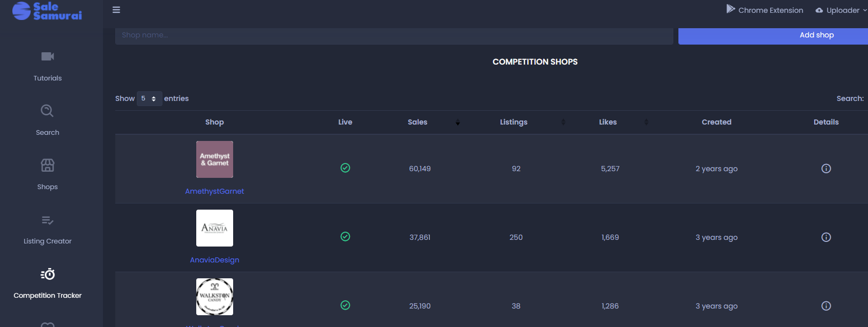The image size is (868, 327).
Task: Click the 37,861 sales value
Action: (420, 237)
